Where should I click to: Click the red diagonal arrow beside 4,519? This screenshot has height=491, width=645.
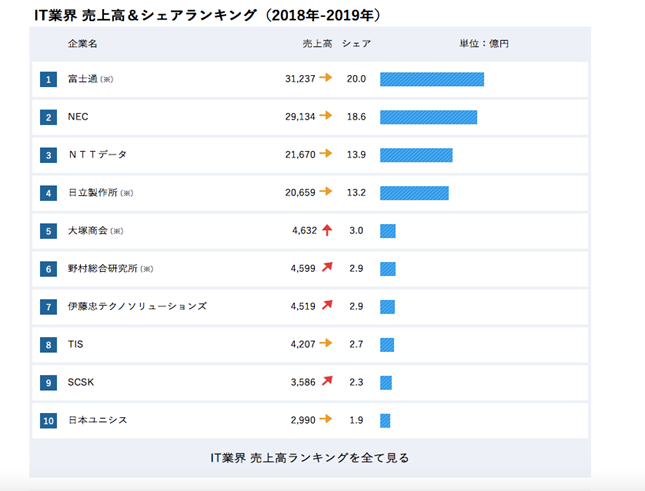pos(325,306)
